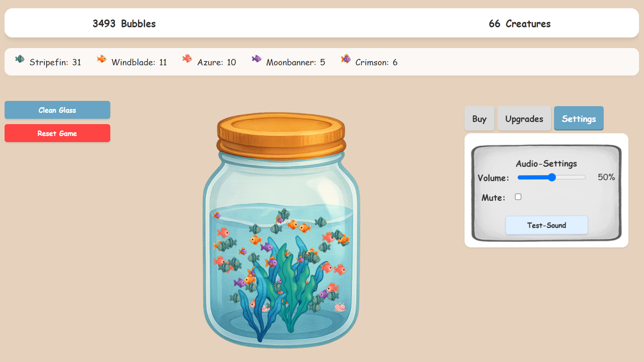
Task: Click the pink snail in the jar
Action: tap(340, 307)
